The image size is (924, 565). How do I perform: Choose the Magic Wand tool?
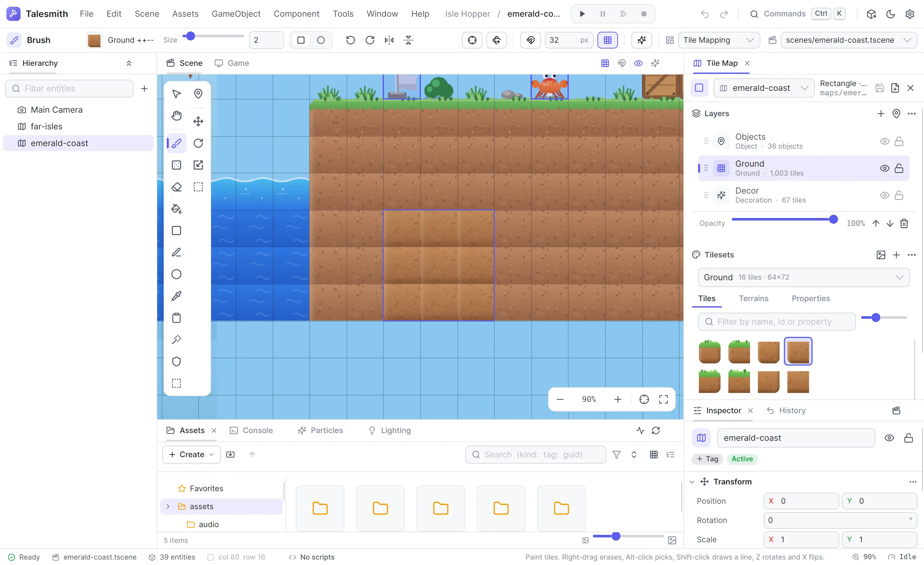pyautogui.click(x=176, y=340)
